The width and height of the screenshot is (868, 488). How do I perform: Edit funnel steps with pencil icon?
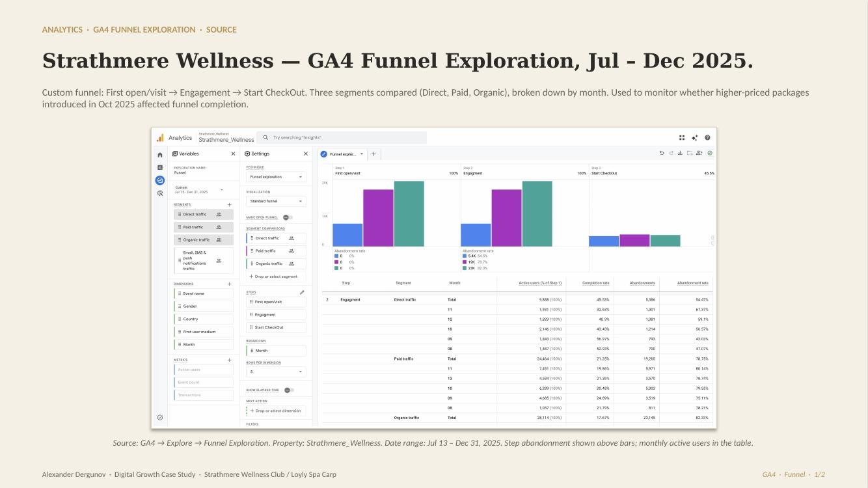click(x=302, y=292)
